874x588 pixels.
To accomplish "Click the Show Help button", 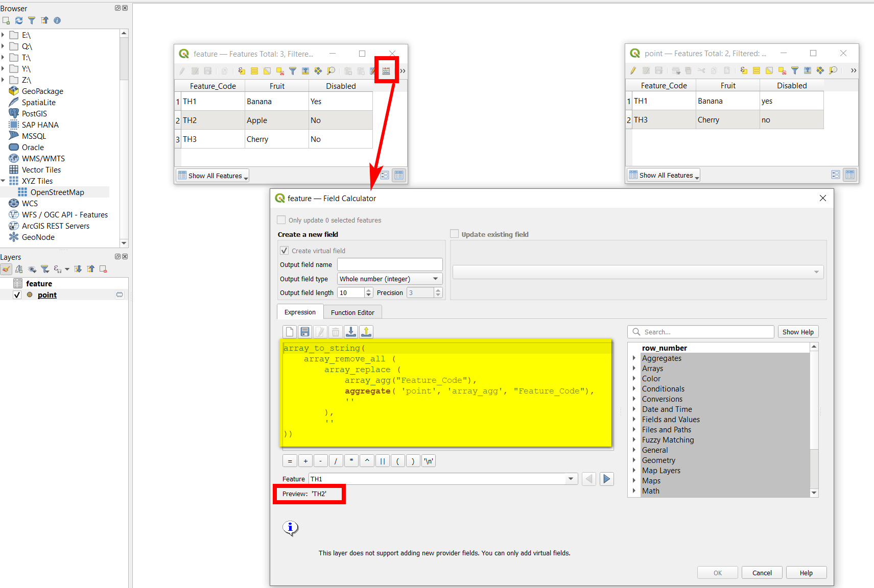I will [x=798, y=332].
